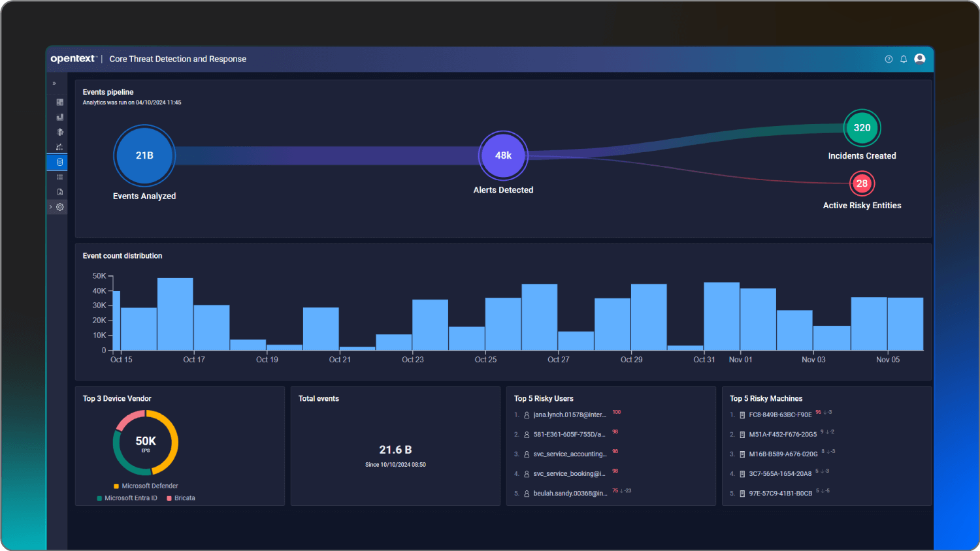
Task: Click the red Bricata legend color swatch
Action: (x=169, y=497)
